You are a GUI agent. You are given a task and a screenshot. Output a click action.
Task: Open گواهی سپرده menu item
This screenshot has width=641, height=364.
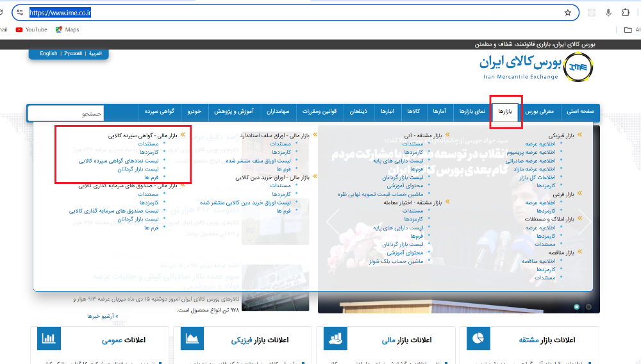pyautogui.click(x=160, y=111)
